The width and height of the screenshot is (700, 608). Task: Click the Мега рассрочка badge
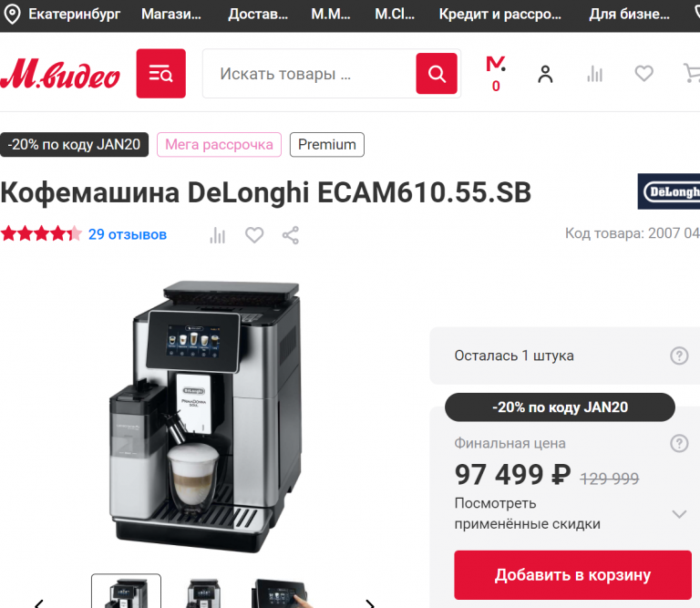tap(219, 145)
